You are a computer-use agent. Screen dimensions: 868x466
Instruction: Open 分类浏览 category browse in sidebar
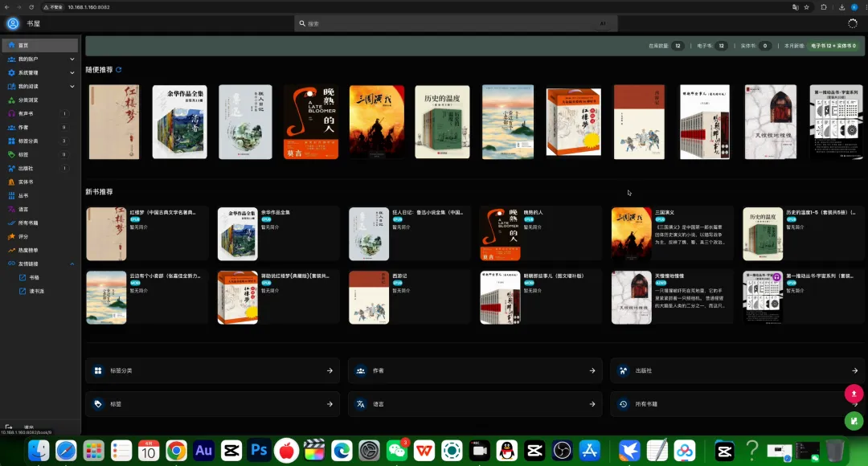(x=40, y=100)
